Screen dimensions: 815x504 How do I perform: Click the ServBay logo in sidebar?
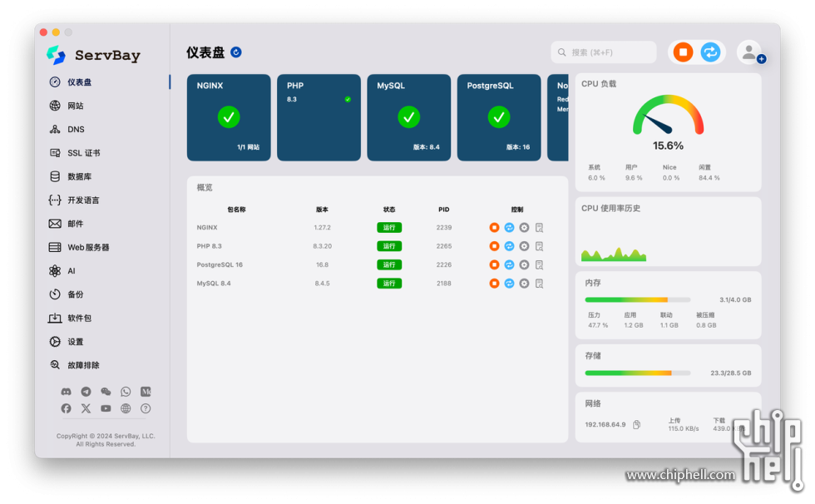(x=93, y=55)
